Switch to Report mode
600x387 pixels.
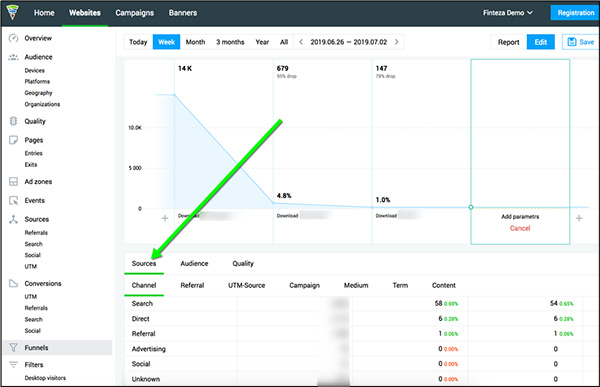coord(509,42)
